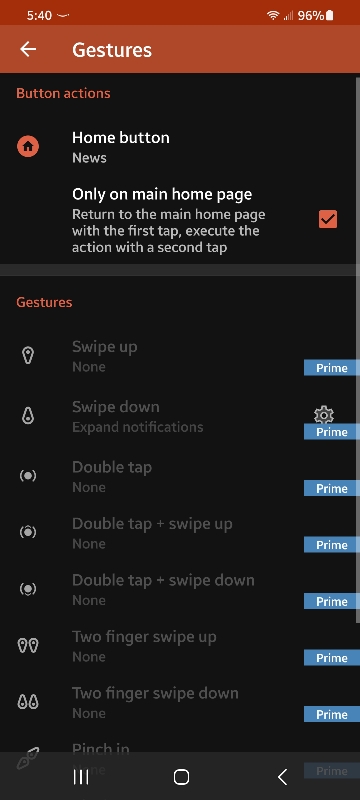Tap the Android home navigation button
This screenshot has height=800, width=360.
click(x=181, y=777)
